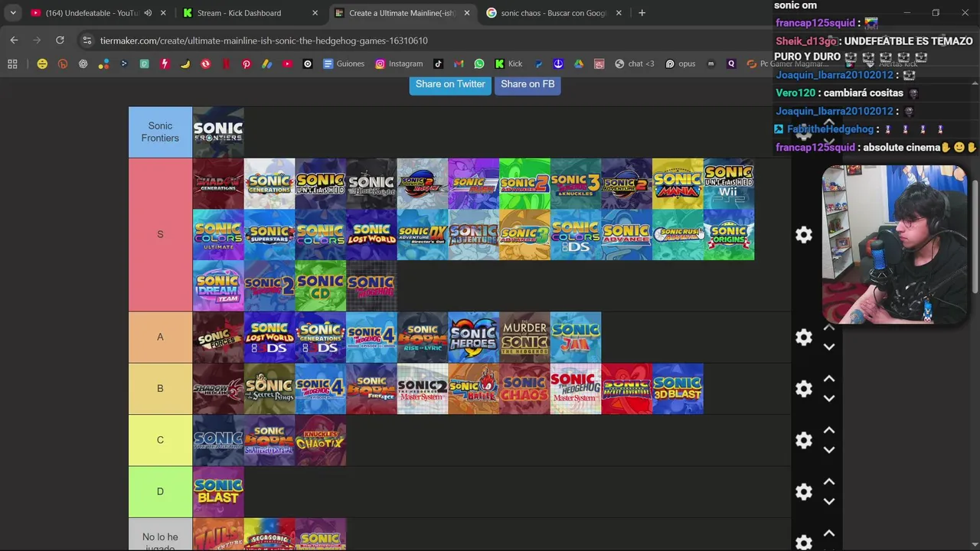This screenshot has width=980, height=551.
Task: Mute the Undefeatable YouTube tab audio
Action: [x=148, y=13]
